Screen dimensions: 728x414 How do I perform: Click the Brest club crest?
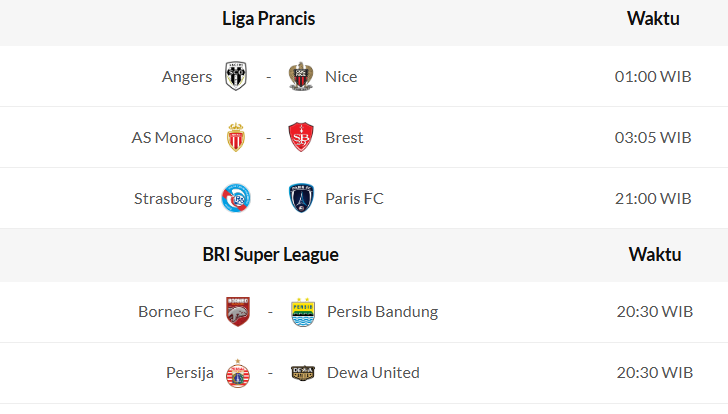[x=301, y=137]
